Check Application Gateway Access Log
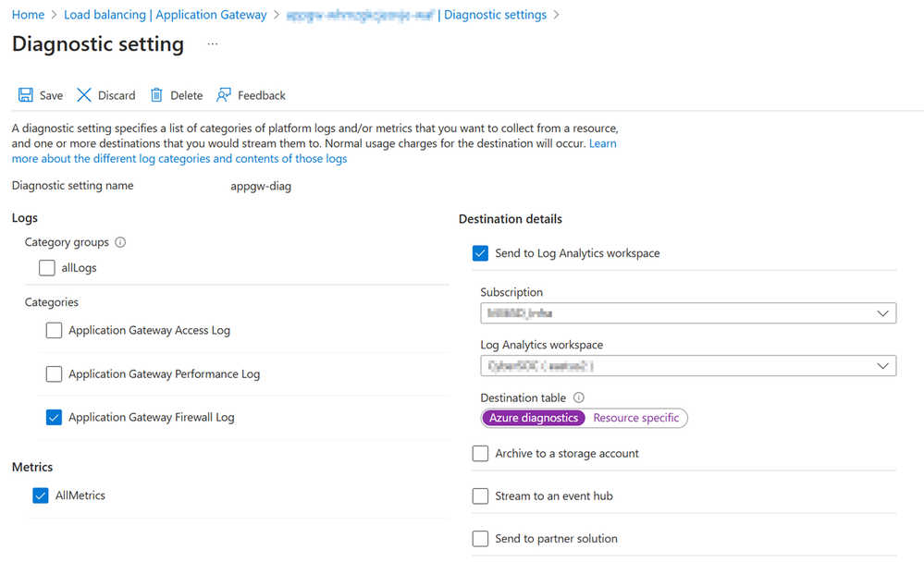 pyautogui.click(x=54, y=330)
